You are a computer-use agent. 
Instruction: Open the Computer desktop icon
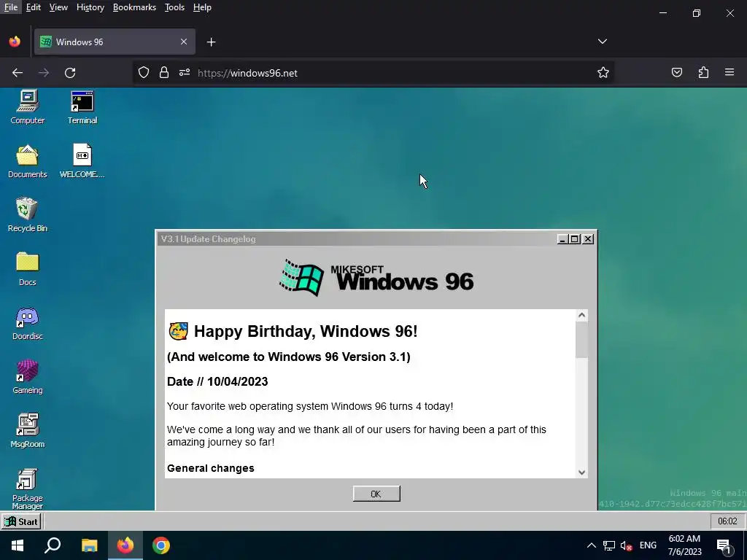[27, 106]
